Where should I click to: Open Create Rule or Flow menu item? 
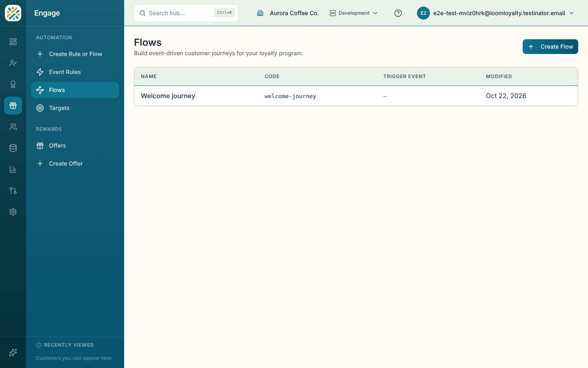tap(75, 54)
